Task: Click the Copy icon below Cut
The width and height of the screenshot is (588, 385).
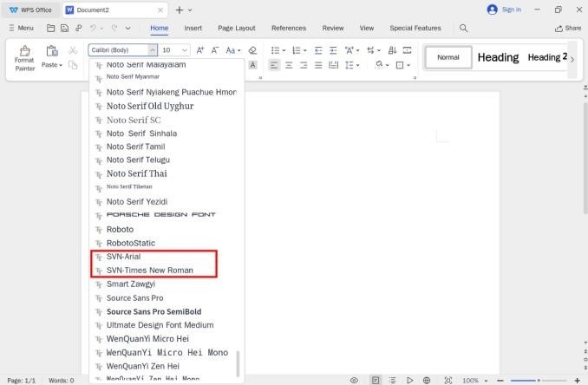Action: pos(73,65)
